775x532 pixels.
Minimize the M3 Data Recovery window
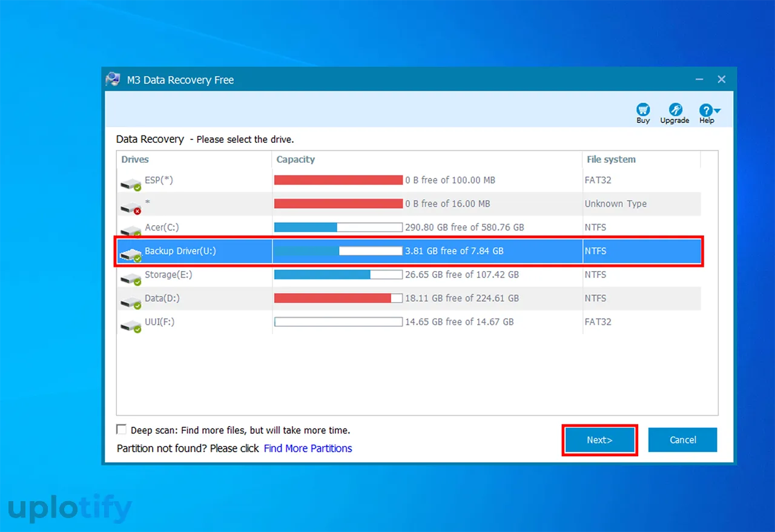pyautogui.click(x=700, y=79)
